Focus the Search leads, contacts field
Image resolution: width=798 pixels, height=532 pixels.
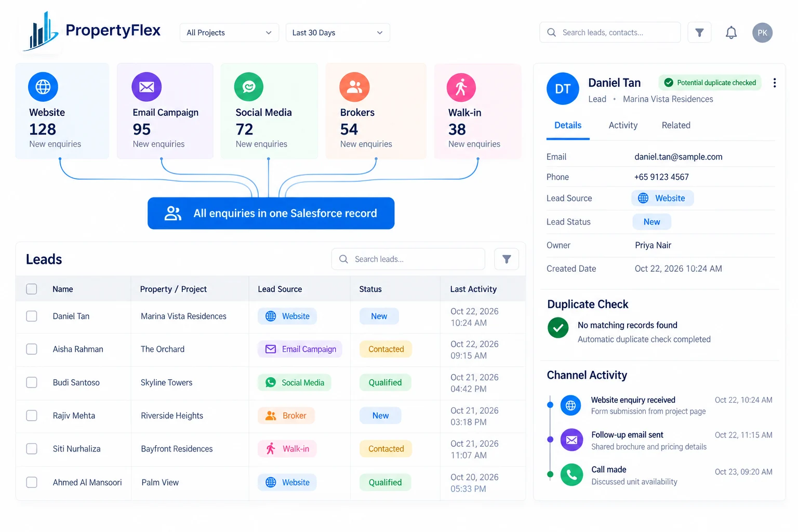point(610,33)
